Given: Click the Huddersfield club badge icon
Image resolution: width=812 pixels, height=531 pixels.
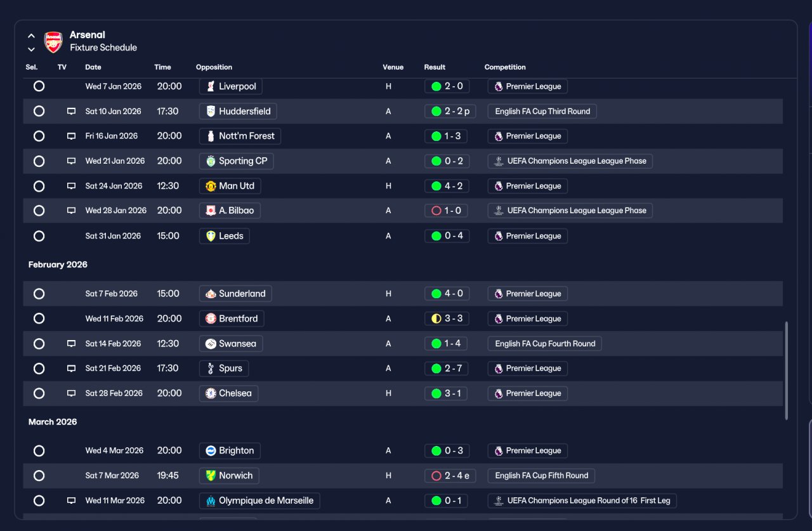Looking at the screenshot, I should pyautogui.click(x=211, y=111).
